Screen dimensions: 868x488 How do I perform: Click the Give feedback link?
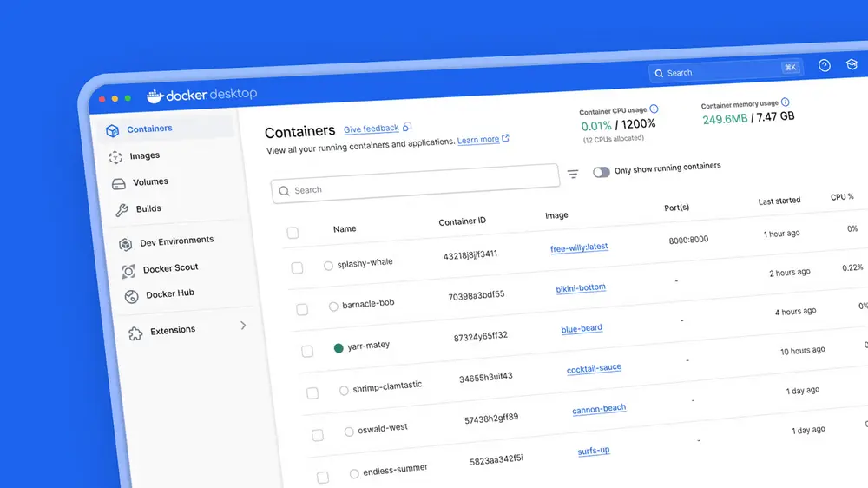click(371, 129)
